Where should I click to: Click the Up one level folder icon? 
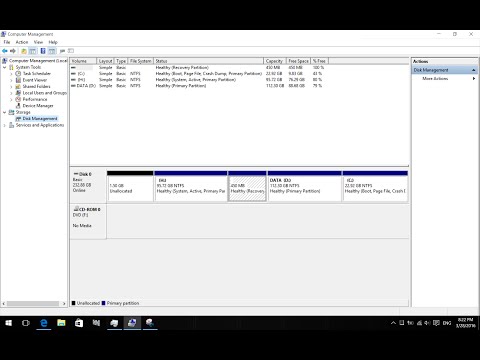tap(24, 51)
